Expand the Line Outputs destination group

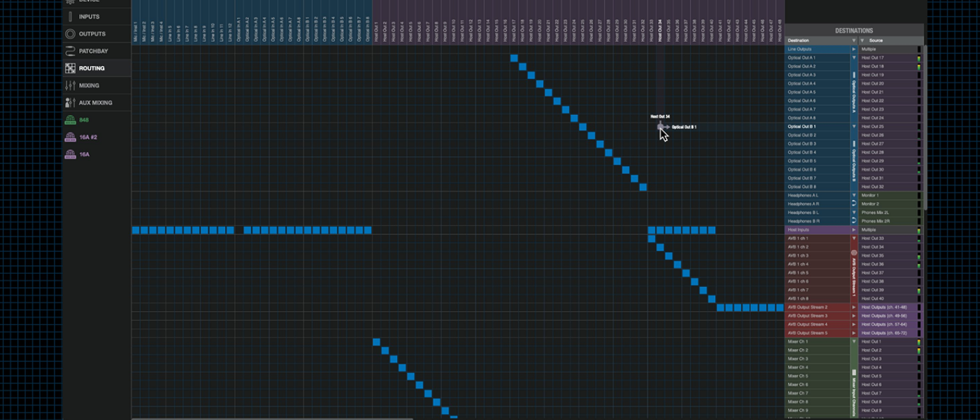[854, 49]
